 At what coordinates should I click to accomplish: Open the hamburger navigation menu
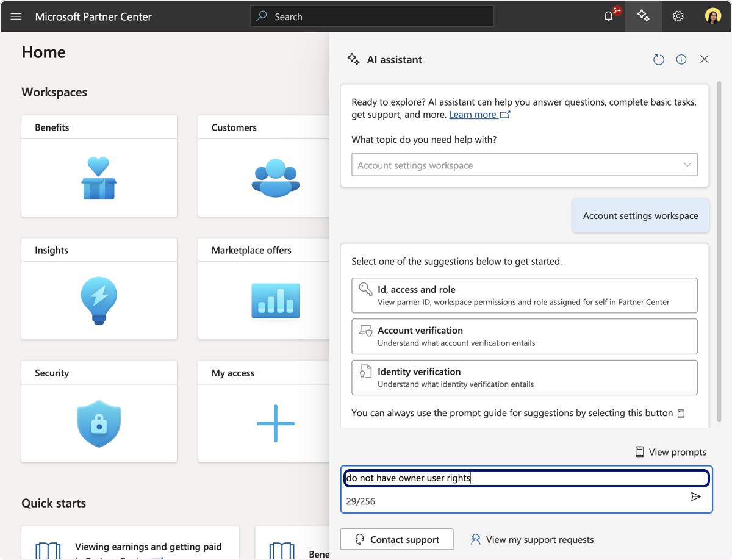16,16
